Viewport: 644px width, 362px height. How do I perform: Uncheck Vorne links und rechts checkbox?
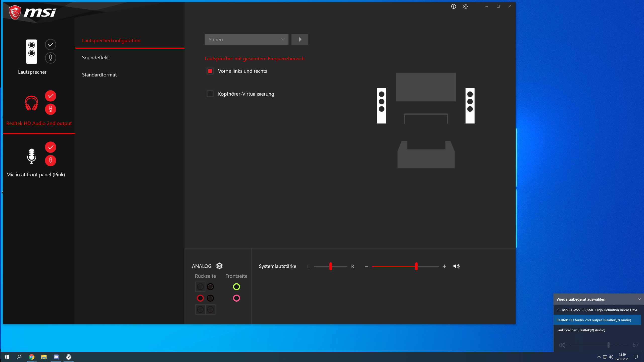(210, 71)
